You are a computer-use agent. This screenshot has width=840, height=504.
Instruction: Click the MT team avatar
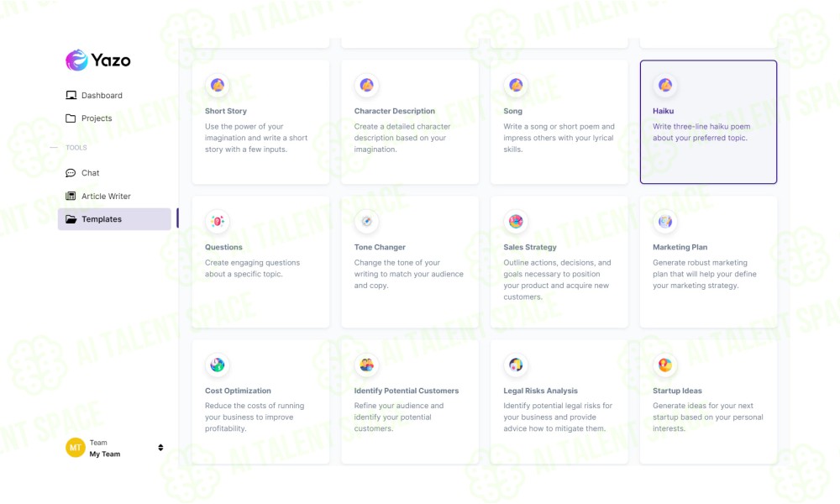pos(75,448)
